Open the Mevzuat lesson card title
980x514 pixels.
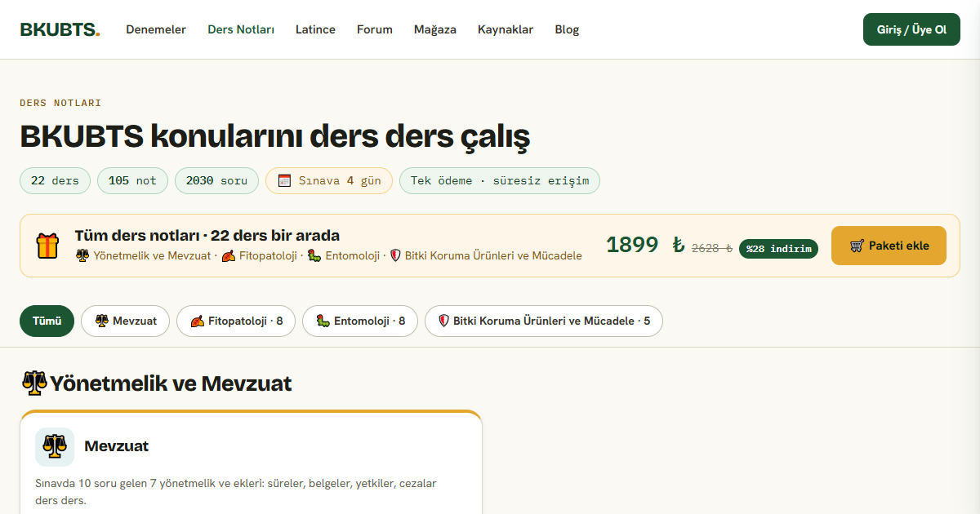(x=116, y=446)
